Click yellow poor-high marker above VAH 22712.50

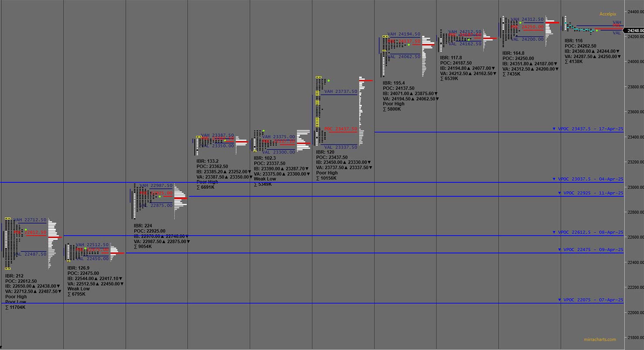click(x=8, y=219)
